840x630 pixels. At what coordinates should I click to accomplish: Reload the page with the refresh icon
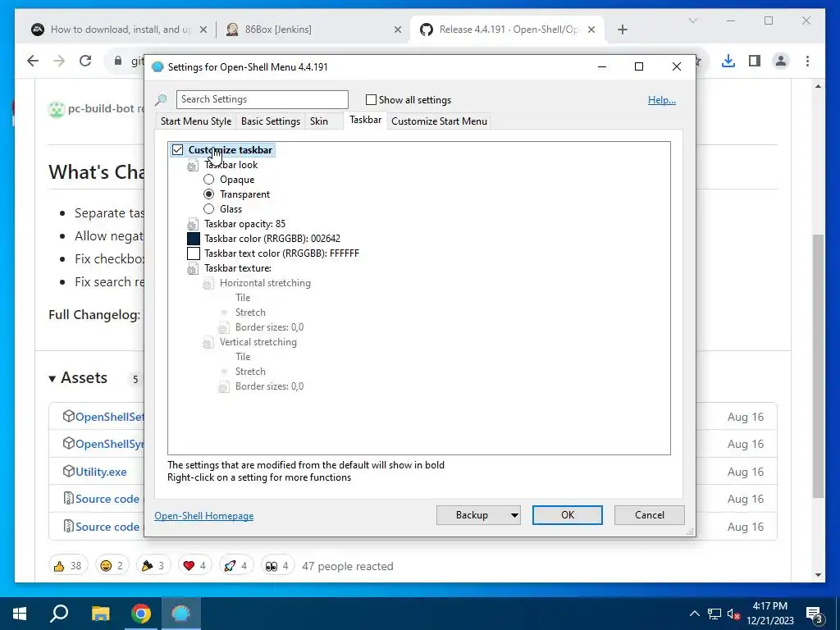coord(85,61)
